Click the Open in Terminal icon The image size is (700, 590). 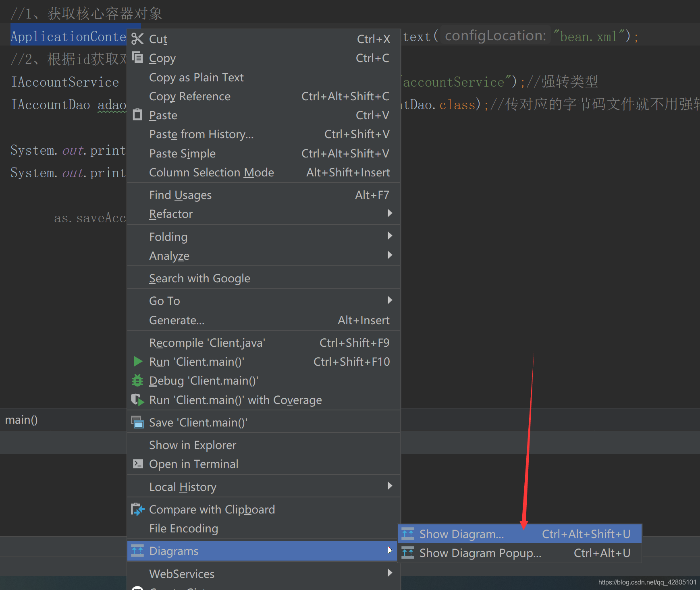click(x=138, y=464)
